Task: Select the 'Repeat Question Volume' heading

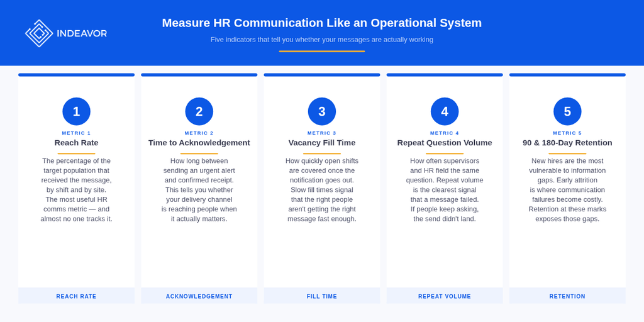Action: coord(445,143)
